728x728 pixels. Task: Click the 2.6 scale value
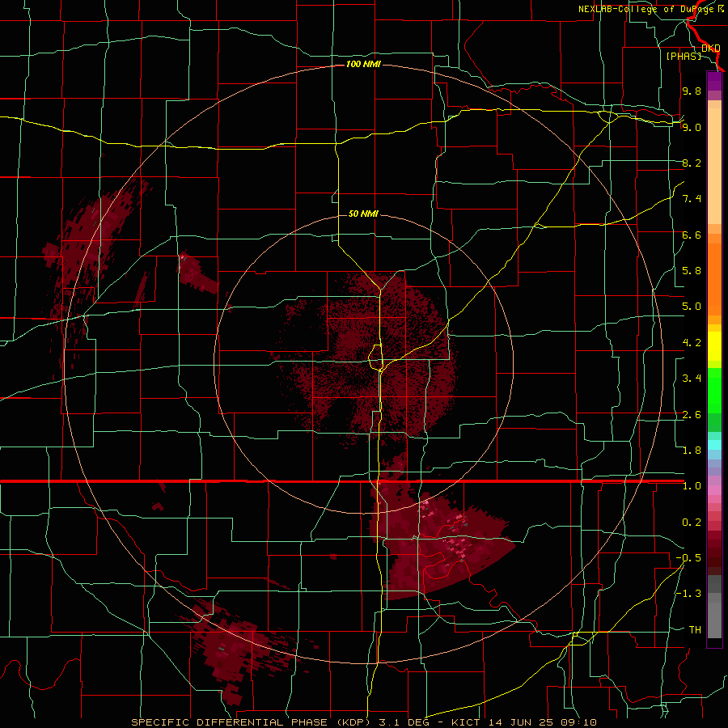click(692, 415)
